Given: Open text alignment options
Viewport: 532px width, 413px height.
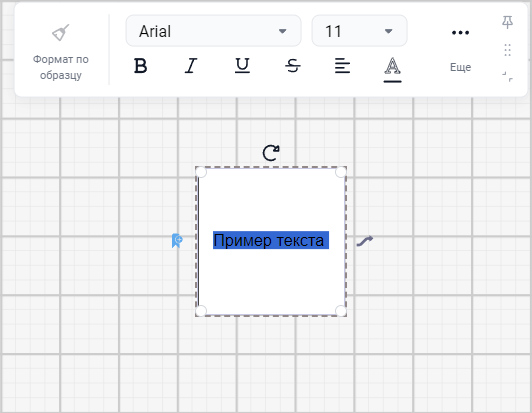Looking at the screenshot, I should [342, 65].
